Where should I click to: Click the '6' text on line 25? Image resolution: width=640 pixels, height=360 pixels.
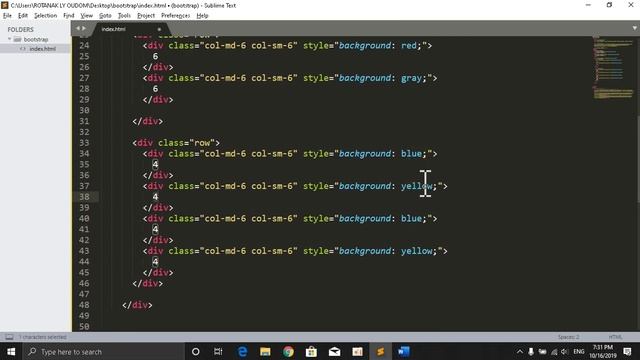point(155,56)
